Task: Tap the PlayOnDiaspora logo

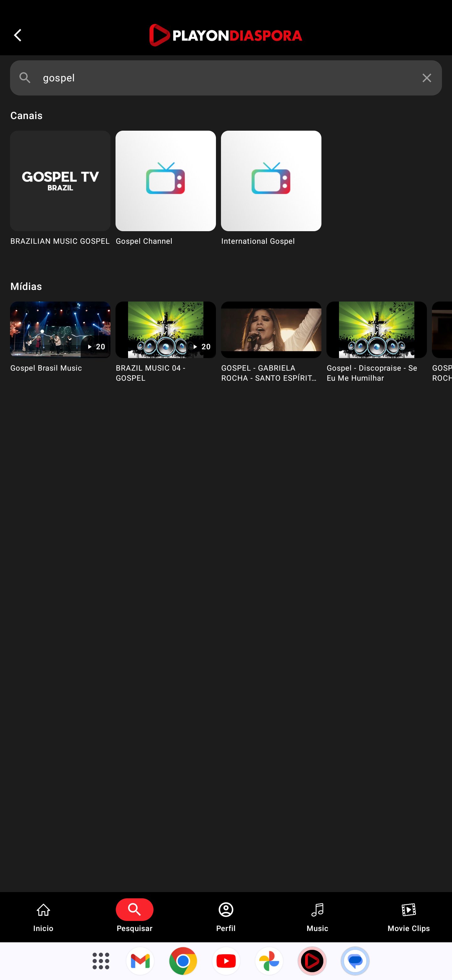Action: (226, 35)
